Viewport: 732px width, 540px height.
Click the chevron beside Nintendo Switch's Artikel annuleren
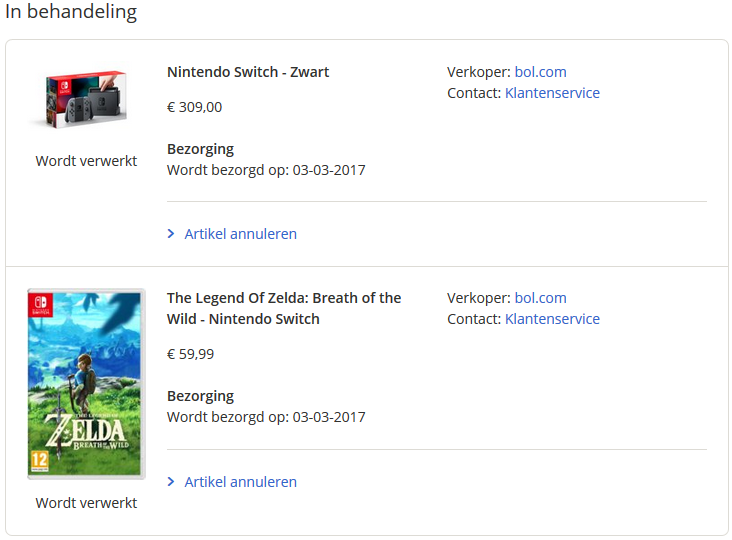(171, 234)
